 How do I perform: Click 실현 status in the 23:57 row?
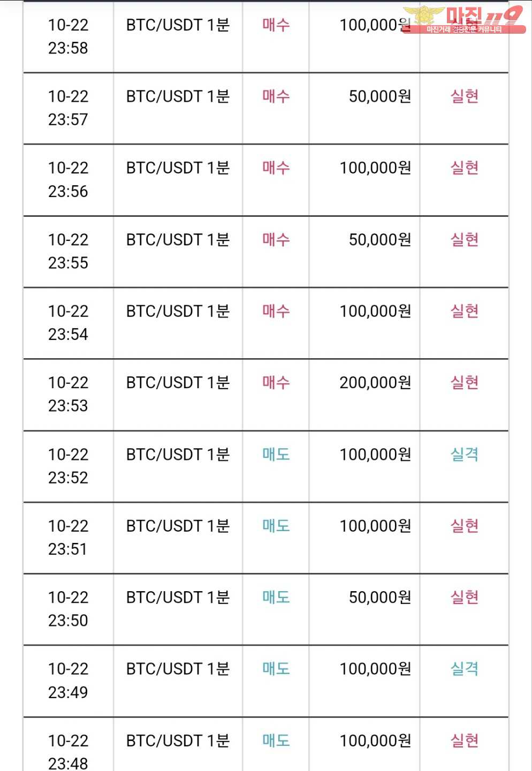tap(465, 96)
